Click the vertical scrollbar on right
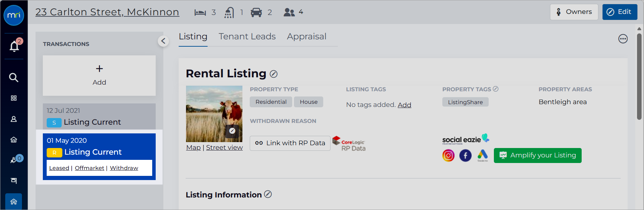The image size is (644, 210). tap(639, 77)
